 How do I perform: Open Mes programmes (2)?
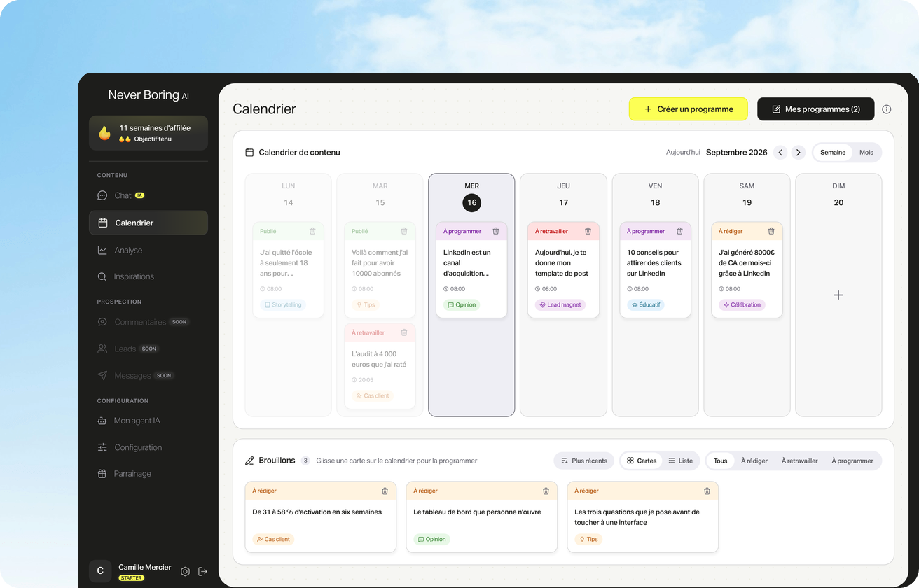(x=816, y=109)
